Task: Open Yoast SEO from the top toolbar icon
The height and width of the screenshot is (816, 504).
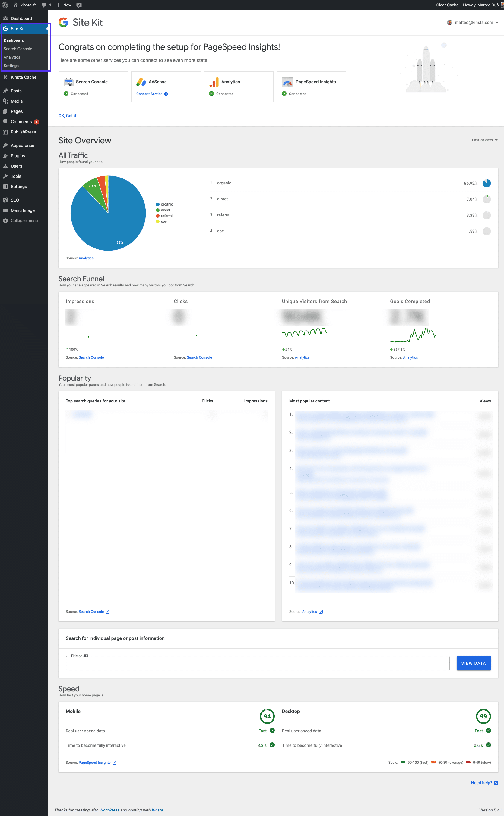Action: point(79,5)
